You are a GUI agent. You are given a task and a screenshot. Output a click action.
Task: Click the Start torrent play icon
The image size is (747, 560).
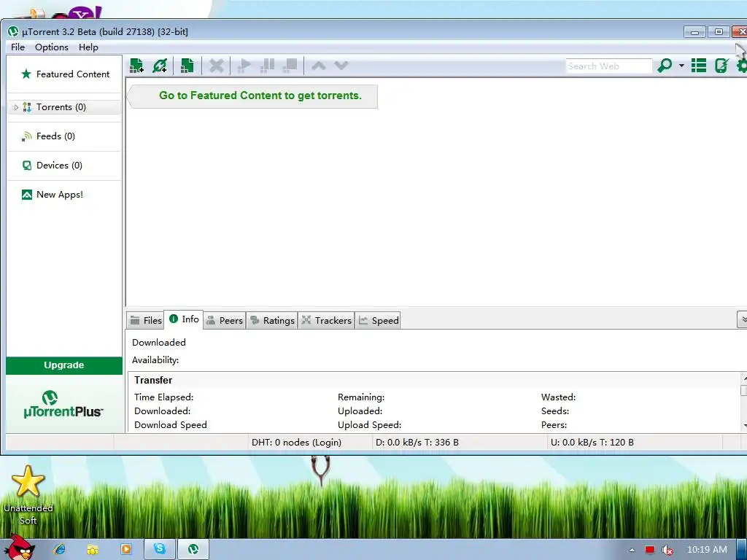click(244, 66)
